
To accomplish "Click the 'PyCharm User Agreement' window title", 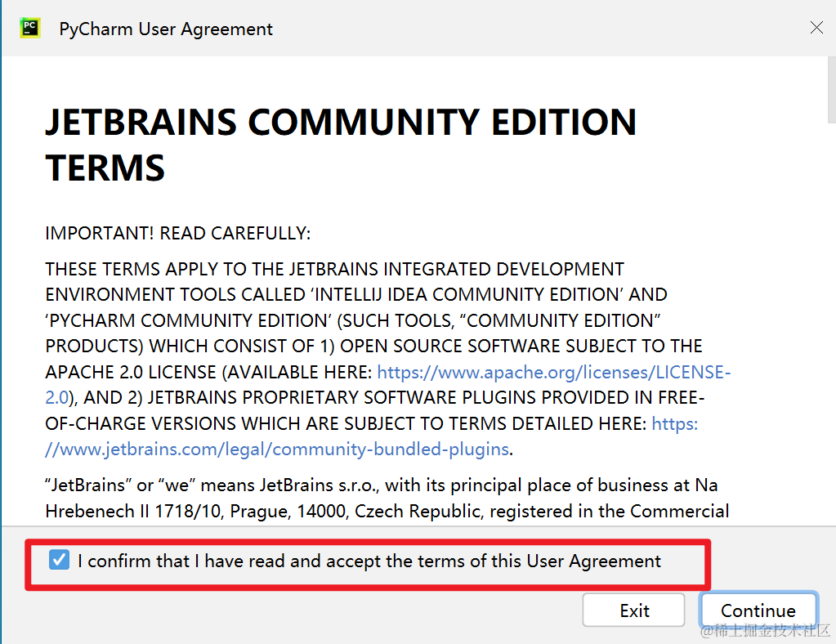I will (x=166, y=29).
